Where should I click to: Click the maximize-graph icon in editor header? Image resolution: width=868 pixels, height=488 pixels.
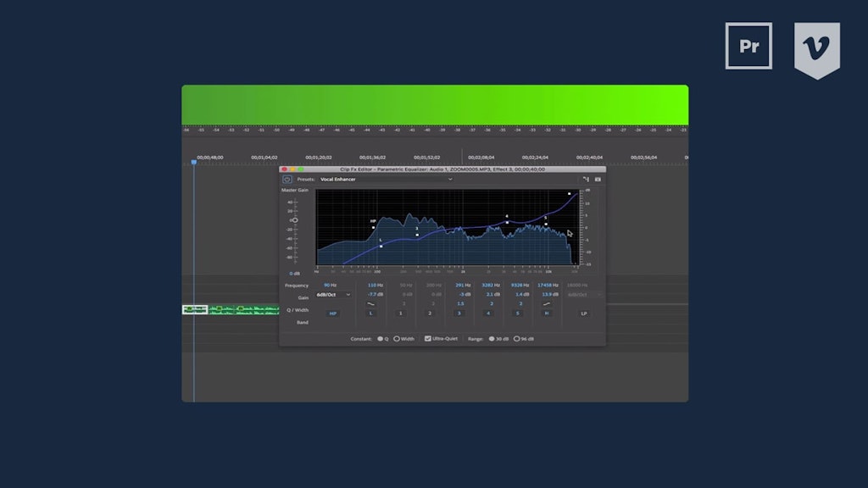point(586,179)
